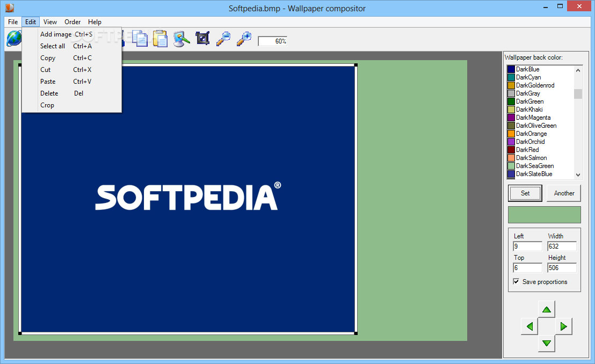Click the Another button
Screen dimensions: 595x364
[x=564, y=193]
